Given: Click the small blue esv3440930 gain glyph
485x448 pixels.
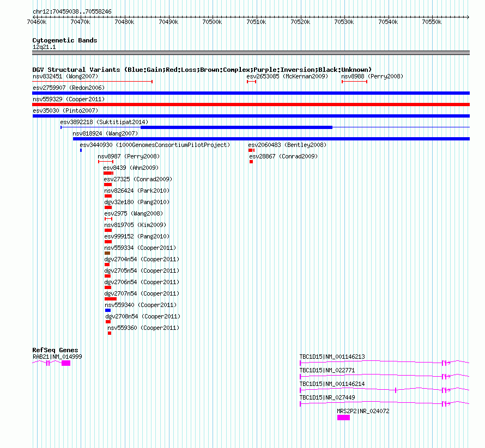Looking at the screenshot, I should (x=81, y=150).
